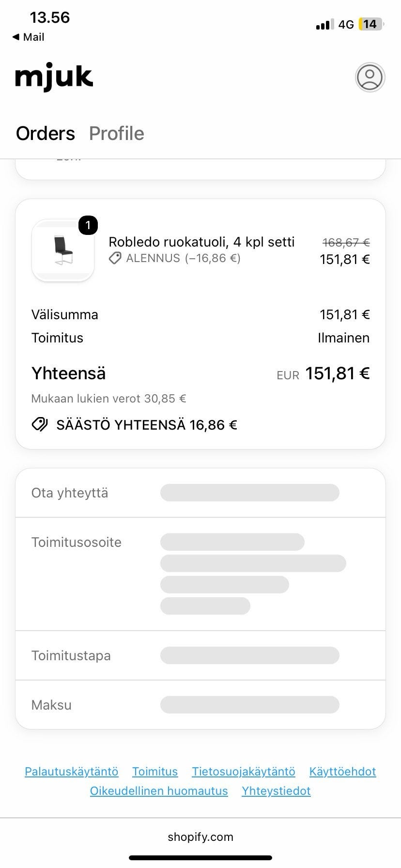Switch to the Profile tab
This screenshot has height=868, width=401.
point(117,134)
